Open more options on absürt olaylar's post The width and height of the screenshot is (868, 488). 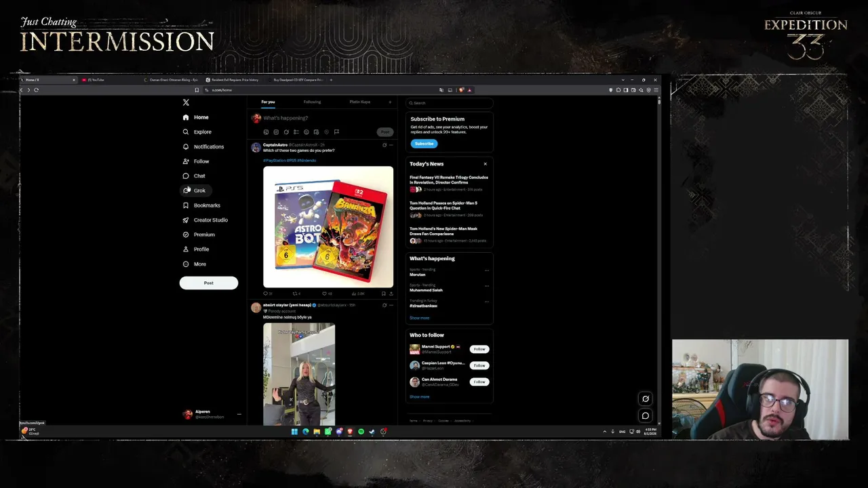point(391,305)
